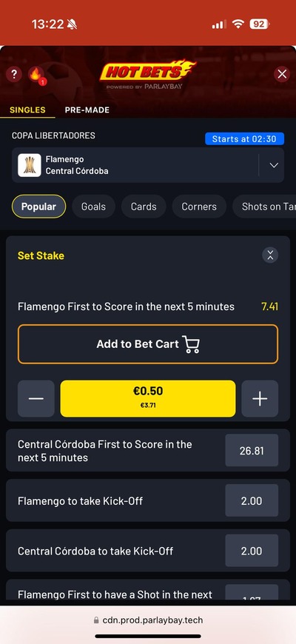The height and width of the screenshot is (644, 296).
Task: Open the Shots on Target category
Action: [x=264, y=207]
